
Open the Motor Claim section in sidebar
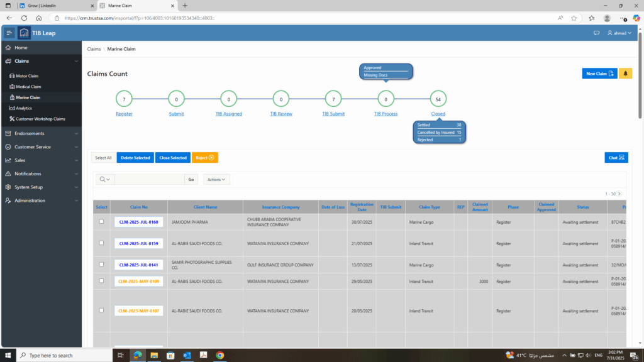point(28,75)
